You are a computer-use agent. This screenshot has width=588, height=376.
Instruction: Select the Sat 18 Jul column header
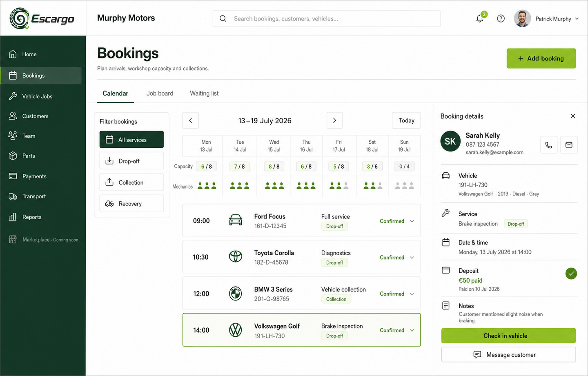tap(372, 146)
